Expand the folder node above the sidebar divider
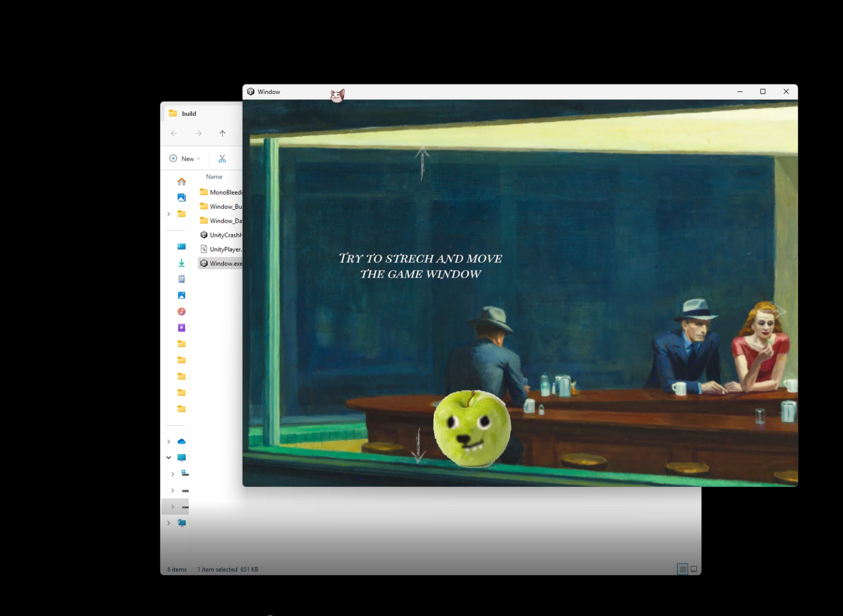The image size is (843, 616). pos(169,214)
